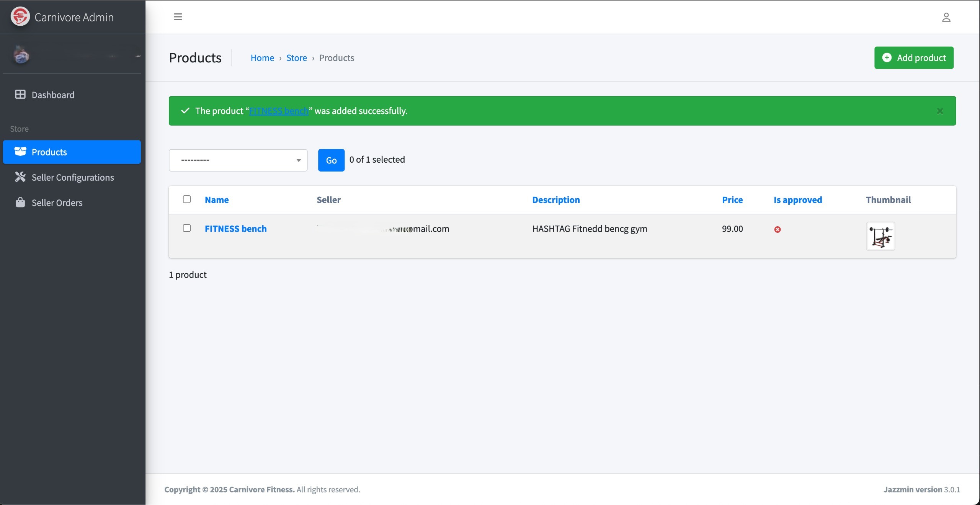Click the Dashboard grid icon
980x505 pixels.
pos(20,95)
